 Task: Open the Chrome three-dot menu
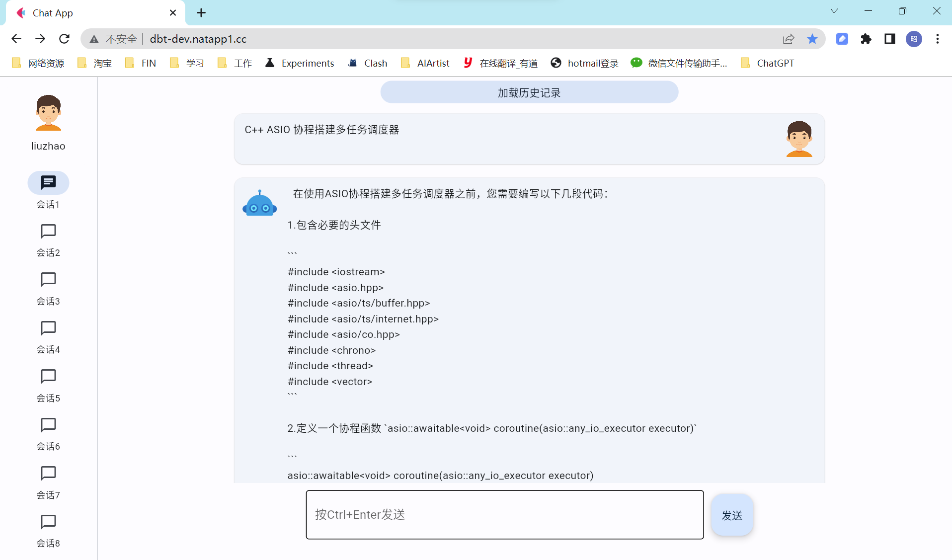pyautogui.click(x=938, y=39)
